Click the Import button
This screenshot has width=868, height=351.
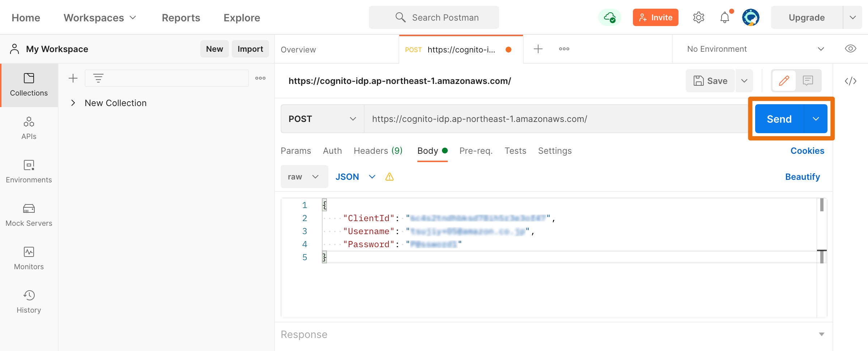250,49
